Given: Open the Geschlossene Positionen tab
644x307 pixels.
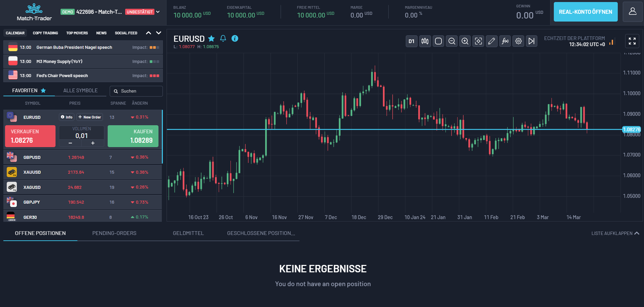Looking at the screenshot, I should (261, 233).
